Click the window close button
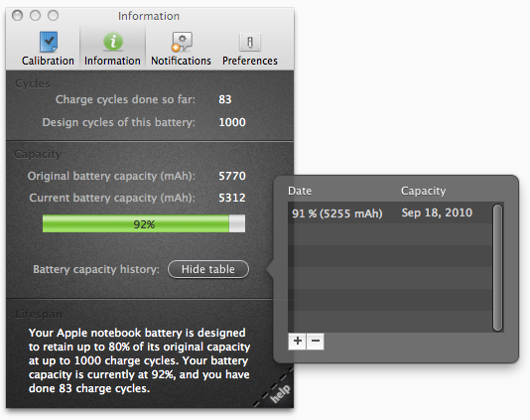This screenshot has width=530, height=420. tap(17, 16)
